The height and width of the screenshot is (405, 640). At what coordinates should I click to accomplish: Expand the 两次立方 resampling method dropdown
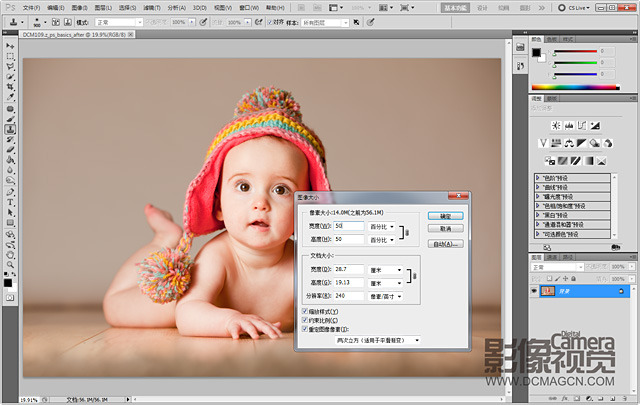click(x=376, y=340)
